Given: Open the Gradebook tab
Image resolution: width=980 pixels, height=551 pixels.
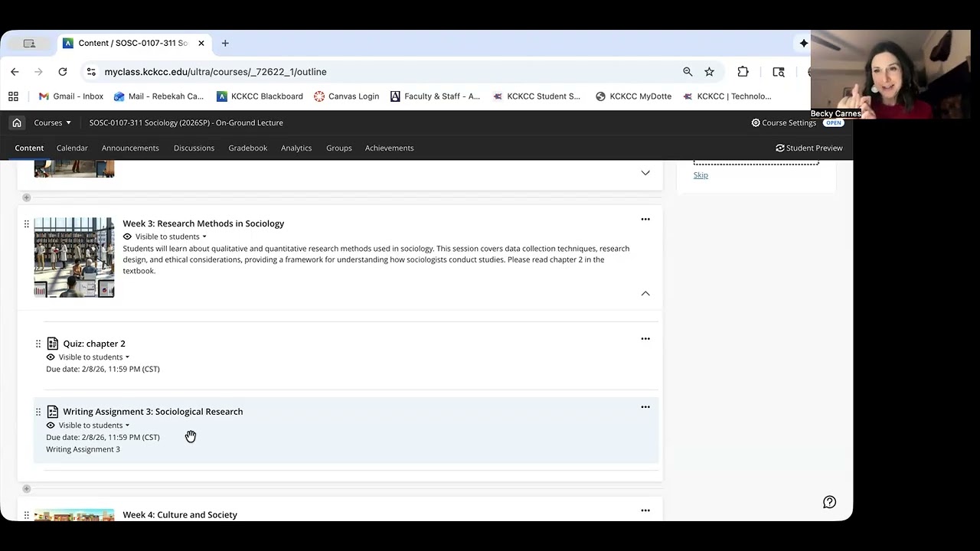Looking at the screenshot, I should [x=247, y=148].
